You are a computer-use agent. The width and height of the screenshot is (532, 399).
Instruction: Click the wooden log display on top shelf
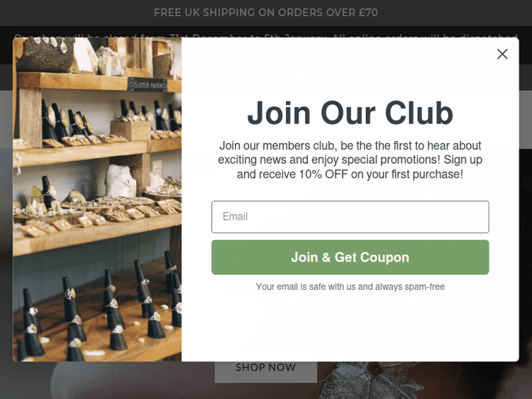(48, 56)
